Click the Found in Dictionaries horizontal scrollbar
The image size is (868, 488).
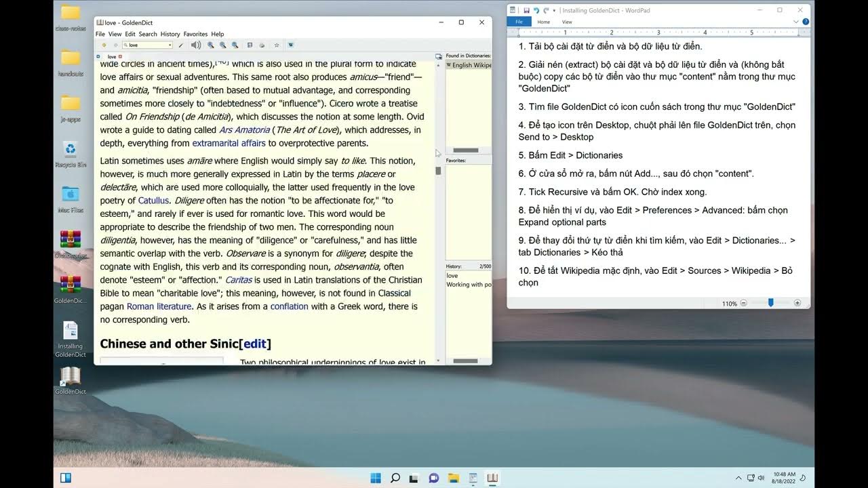[x=465, y=150]
